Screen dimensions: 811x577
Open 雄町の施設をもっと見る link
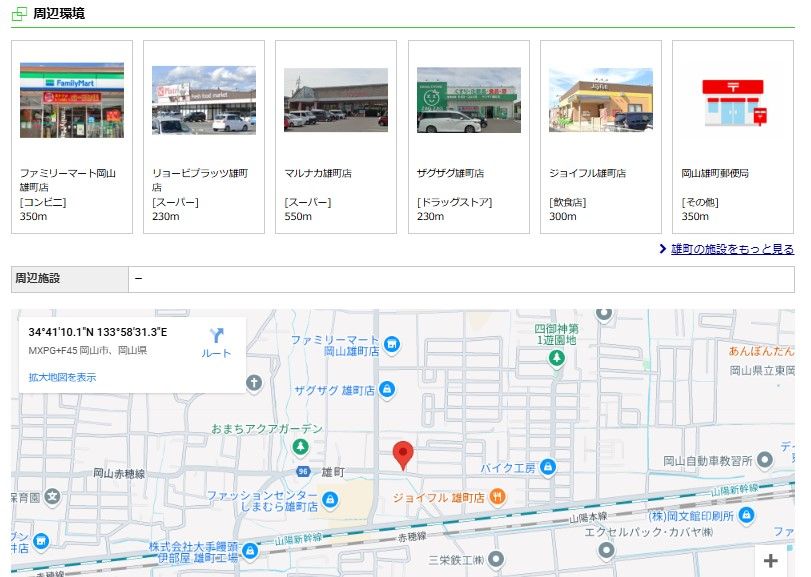(732, 249)
